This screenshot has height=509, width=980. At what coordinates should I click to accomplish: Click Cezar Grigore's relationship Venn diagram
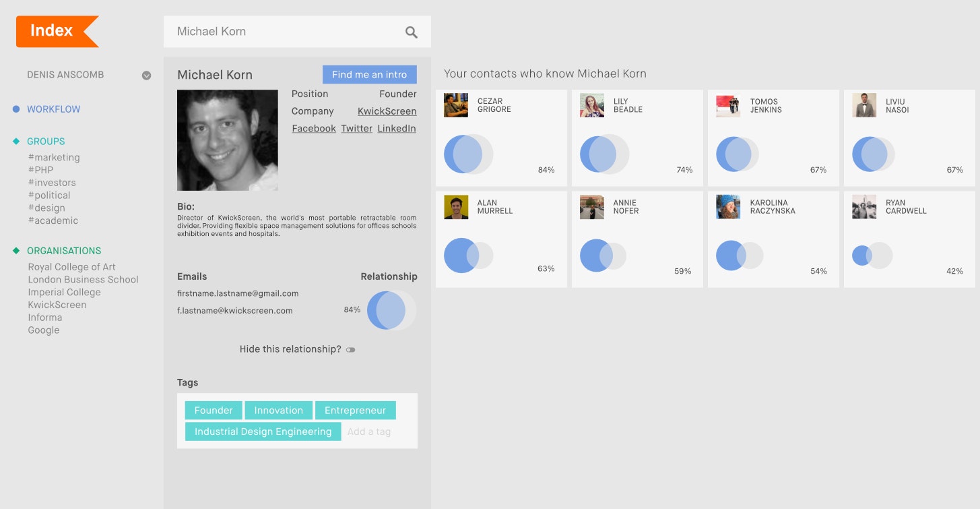[469, 154]
